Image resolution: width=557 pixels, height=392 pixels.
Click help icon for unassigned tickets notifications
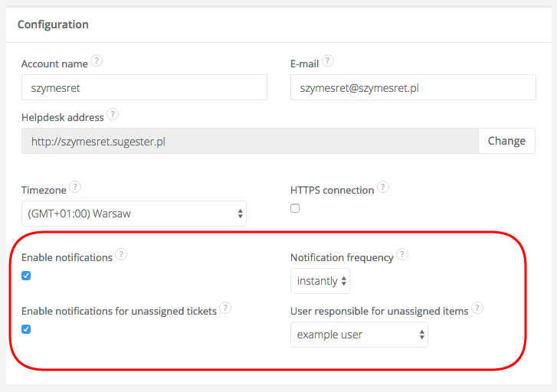225,309
